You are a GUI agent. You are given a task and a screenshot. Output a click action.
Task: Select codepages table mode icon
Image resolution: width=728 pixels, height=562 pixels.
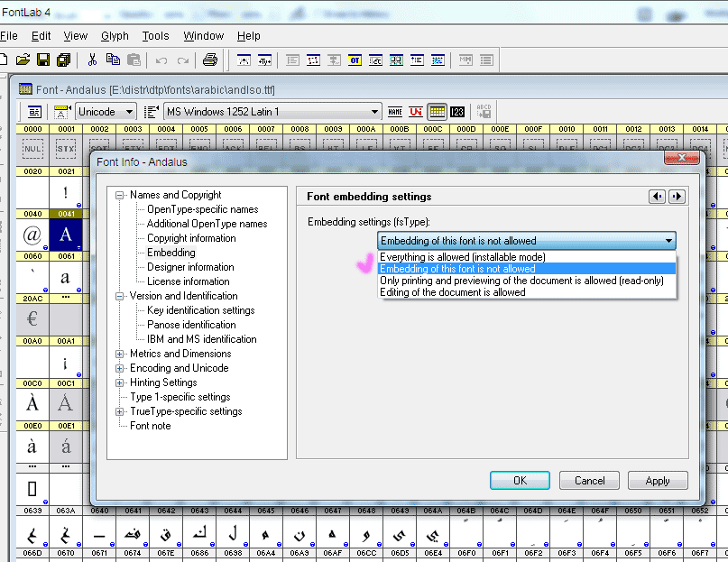[437, 112]
